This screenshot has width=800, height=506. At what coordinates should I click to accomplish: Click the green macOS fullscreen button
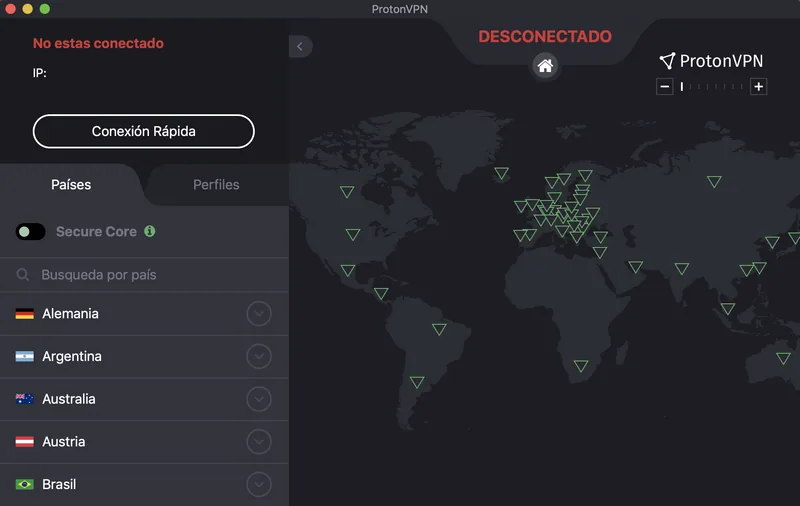click(45, 9)
